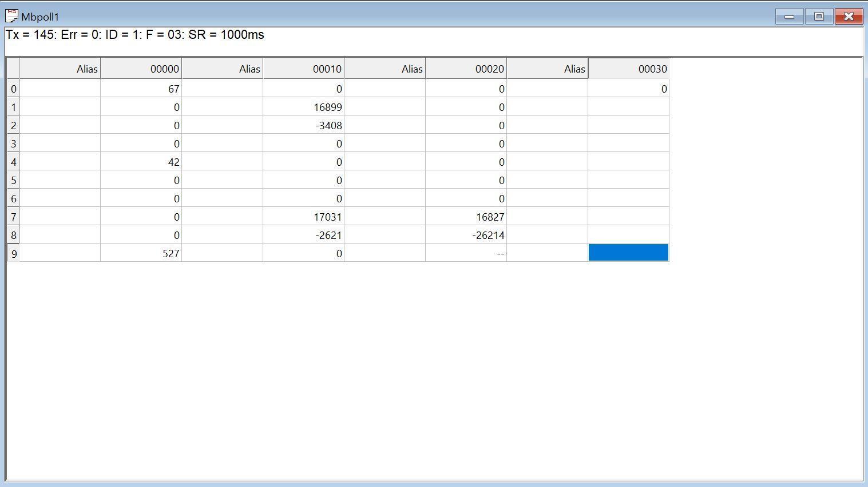Select row header 0

point(13,89)
